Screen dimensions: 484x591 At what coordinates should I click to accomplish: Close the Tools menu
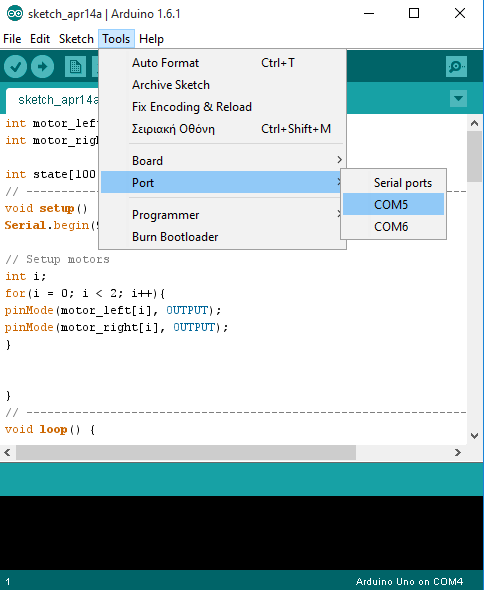(116, 39)
